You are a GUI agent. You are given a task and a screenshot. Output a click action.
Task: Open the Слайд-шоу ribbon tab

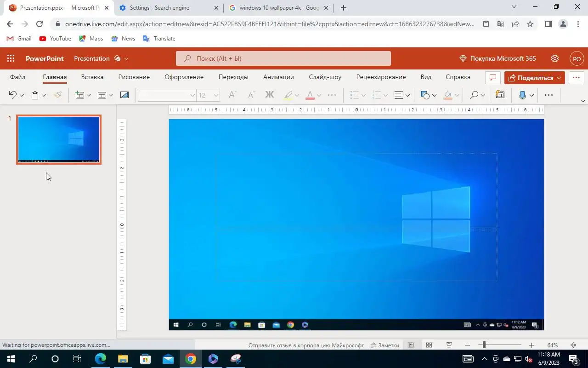[x=325, y=77]
